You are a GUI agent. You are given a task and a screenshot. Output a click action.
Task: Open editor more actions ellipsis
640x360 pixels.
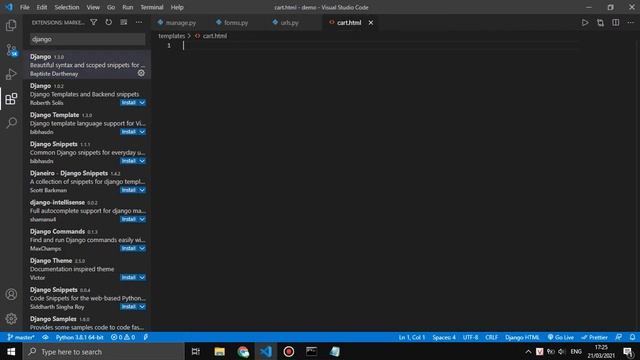[x=631, y=22]
